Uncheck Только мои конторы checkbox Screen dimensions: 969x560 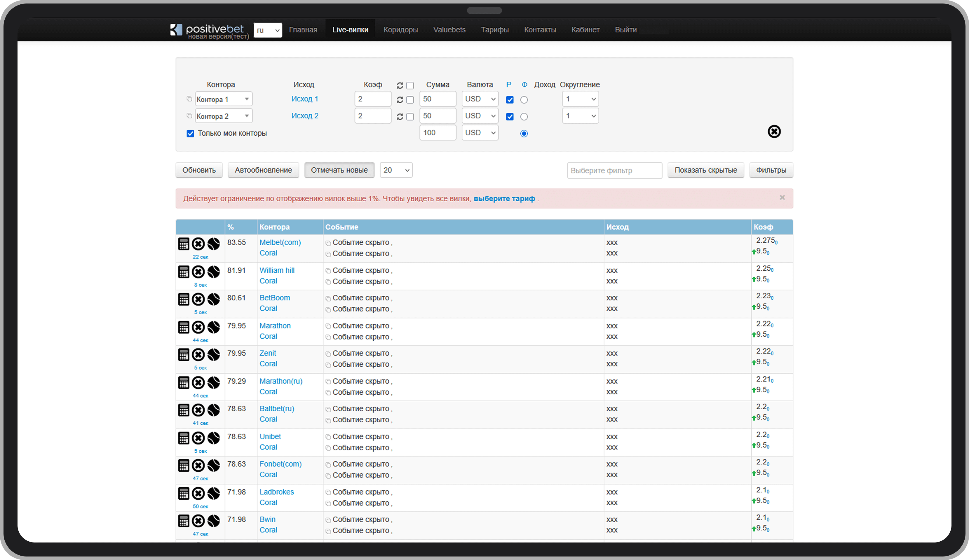(190, 133)
